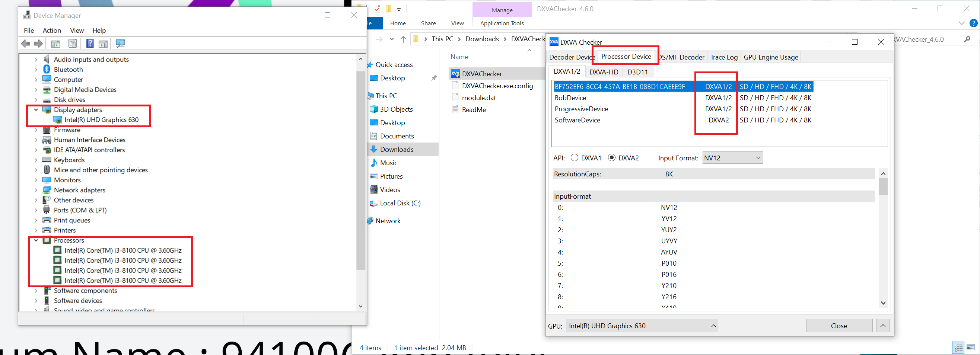
Task: Click the up-arrow button beside Close
Action: [883, 326]
